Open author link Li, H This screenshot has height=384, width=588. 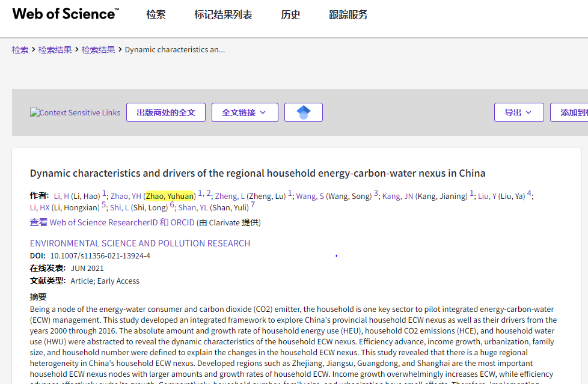(61, 196)
